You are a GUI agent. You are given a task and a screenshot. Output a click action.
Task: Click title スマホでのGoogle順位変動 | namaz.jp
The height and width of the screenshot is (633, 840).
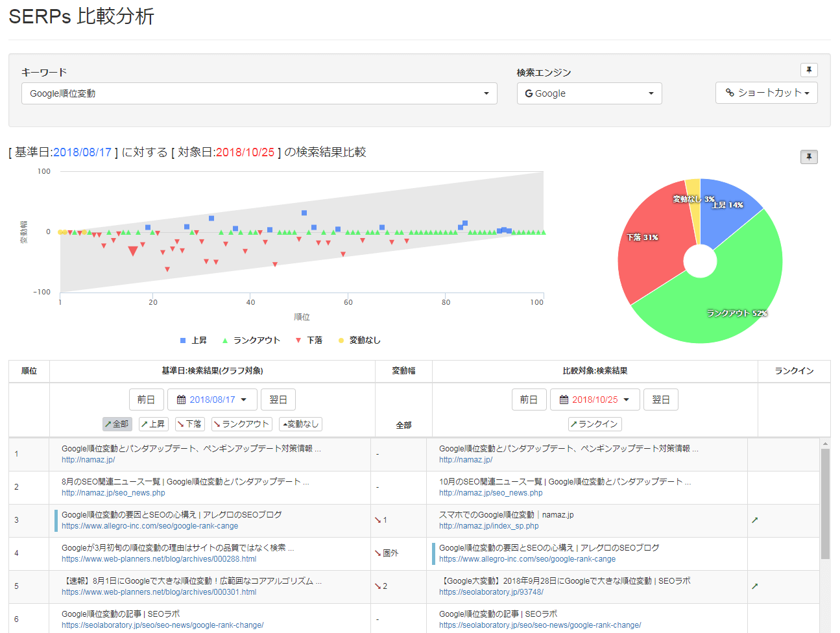click(x=507, y=515)
